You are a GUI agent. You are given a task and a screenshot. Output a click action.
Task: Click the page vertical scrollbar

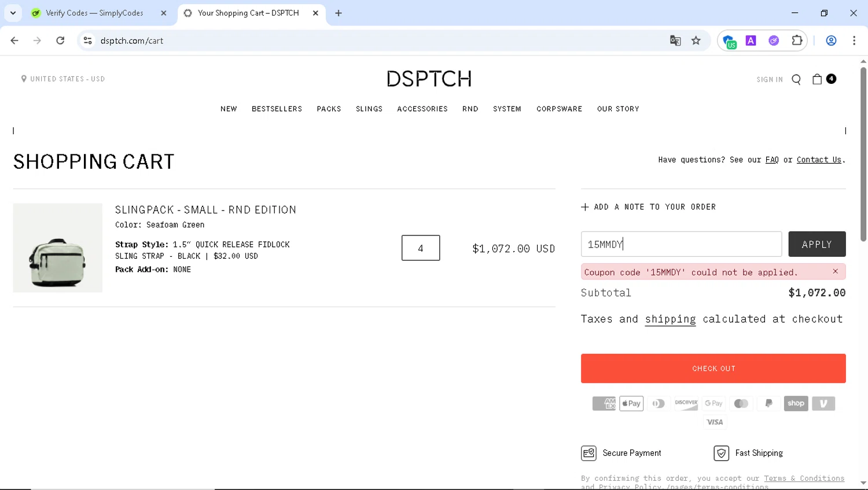coord(863,154)
